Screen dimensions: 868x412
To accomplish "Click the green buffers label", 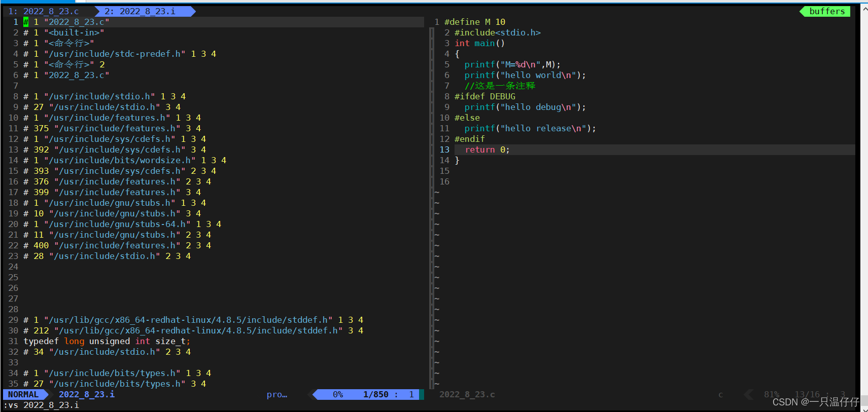I will click(x=827, y=11).
